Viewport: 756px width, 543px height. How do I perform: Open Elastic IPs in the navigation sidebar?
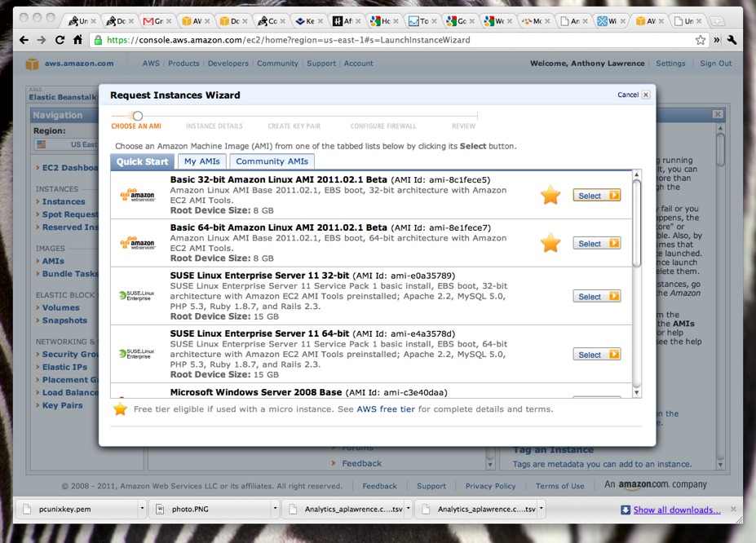[x=64, y=367]
